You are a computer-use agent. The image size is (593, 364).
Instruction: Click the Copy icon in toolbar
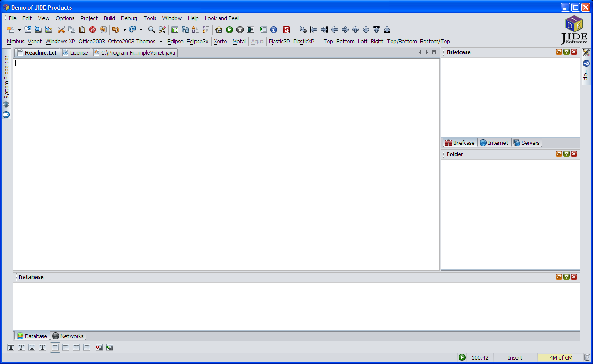pyautogui.click(x=72, y=30)
